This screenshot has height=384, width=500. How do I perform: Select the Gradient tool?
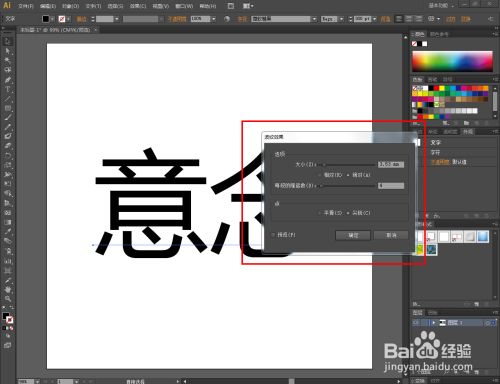pyautogui.click(x=8, y=222)
